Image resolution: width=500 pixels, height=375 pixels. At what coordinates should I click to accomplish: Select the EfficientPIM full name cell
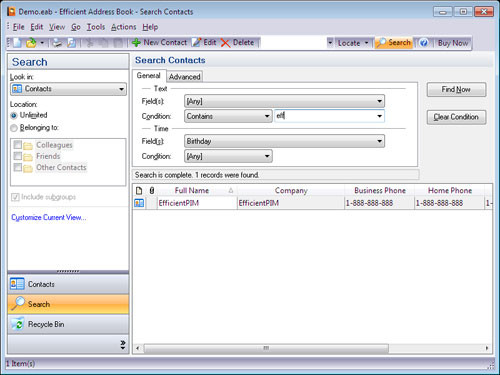coord(197,203)
